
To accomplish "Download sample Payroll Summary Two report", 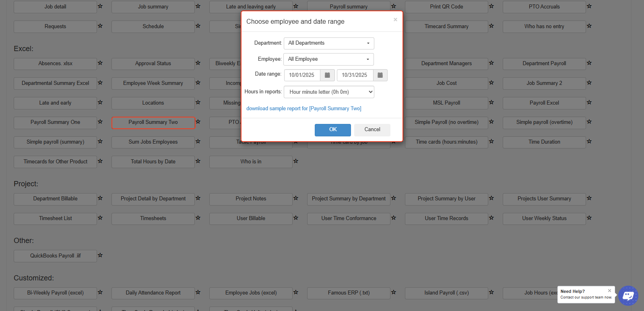I will (303, 109).
